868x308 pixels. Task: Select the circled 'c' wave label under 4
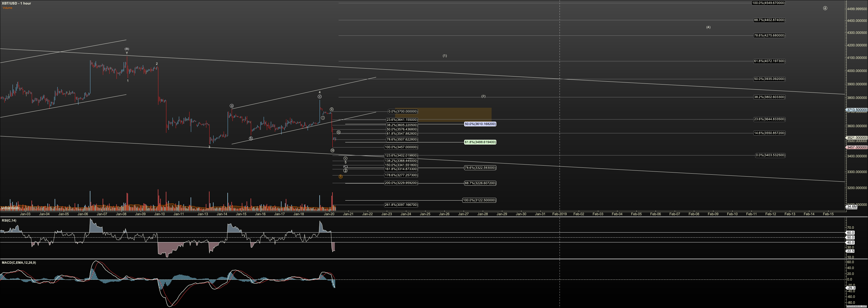coord(320,97)
